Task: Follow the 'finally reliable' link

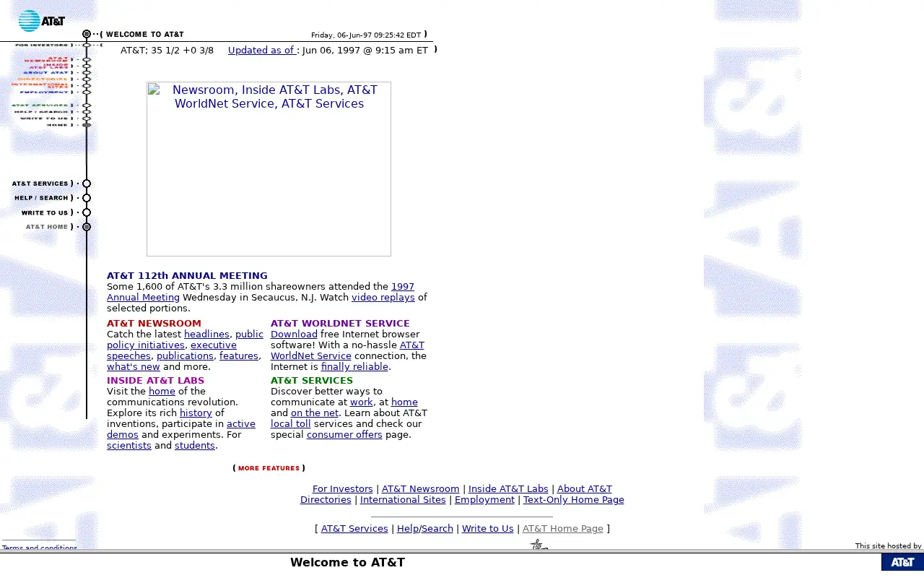Action: [x=354, y=366]
